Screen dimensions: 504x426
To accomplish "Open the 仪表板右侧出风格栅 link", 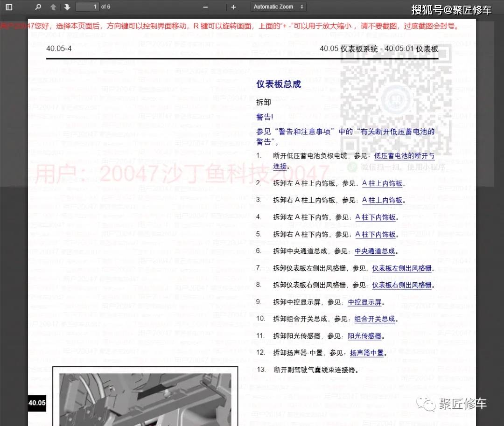I will 401,285.
